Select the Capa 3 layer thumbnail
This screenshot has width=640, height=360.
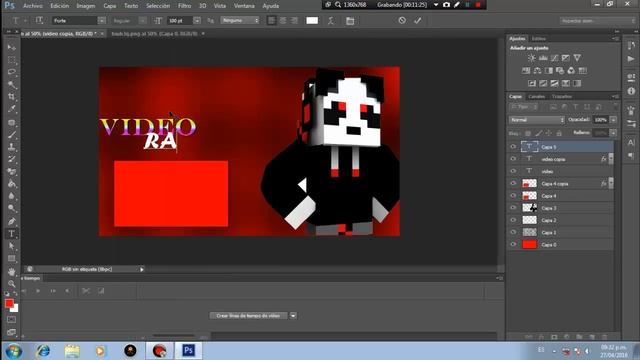(x=529, y=208)
